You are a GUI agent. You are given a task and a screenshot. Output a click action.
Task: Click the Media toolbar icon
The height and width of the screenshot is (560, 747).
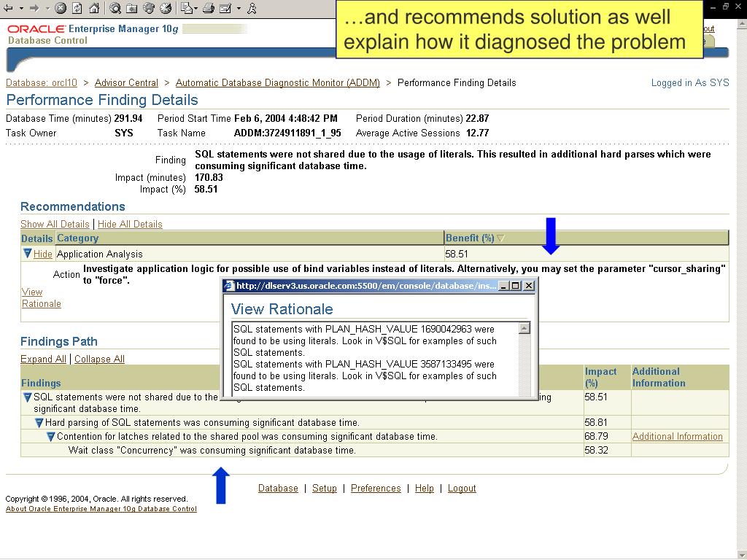click(149, 8)
